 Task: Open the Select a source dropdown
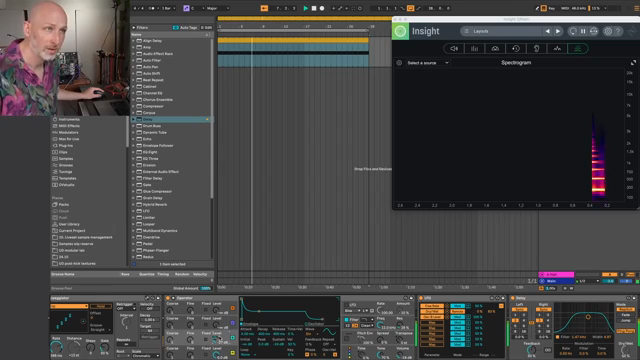point(428,63)
